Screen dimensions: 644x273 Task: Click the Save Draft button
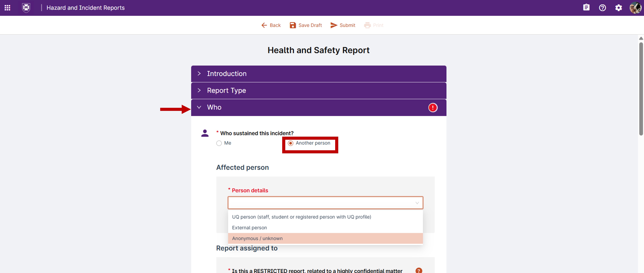point(305,25)
